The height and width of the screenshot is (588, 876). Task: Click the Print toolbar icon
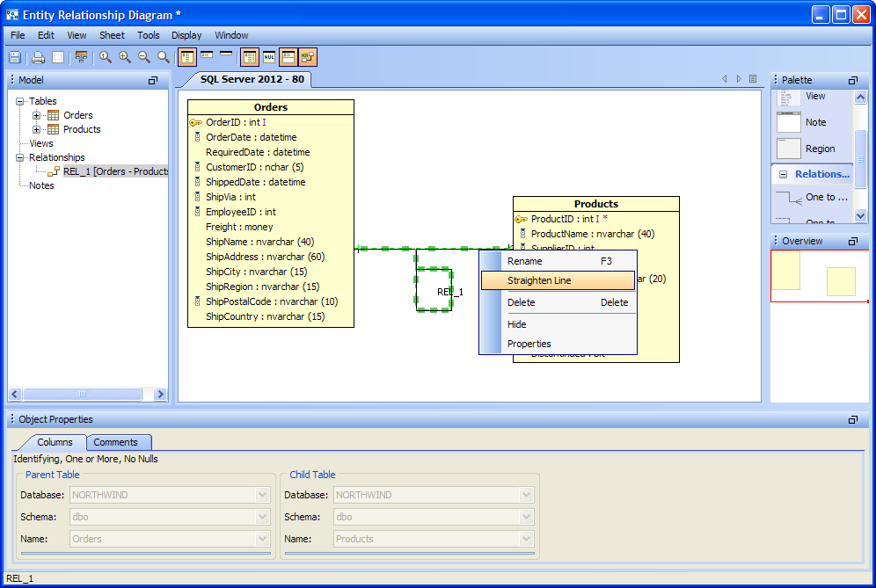[x=38, y=57]
